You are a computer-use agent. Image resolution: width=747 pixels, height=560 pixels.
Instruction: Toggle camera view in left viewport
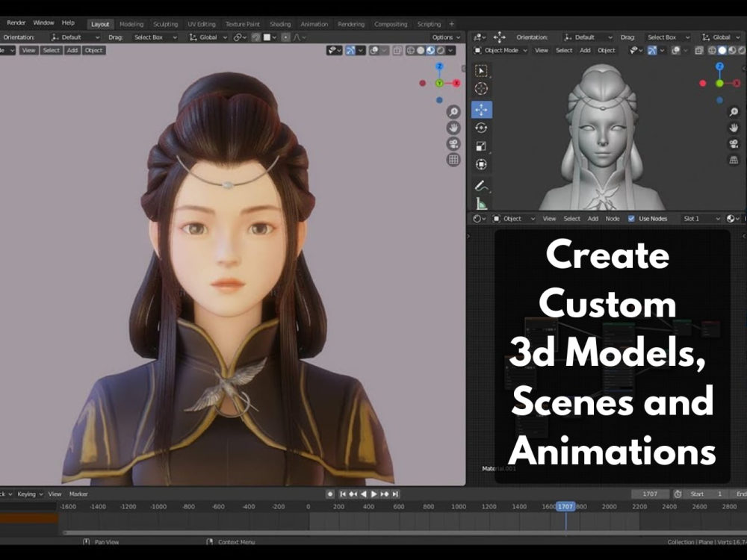click(x=453, y=144)
